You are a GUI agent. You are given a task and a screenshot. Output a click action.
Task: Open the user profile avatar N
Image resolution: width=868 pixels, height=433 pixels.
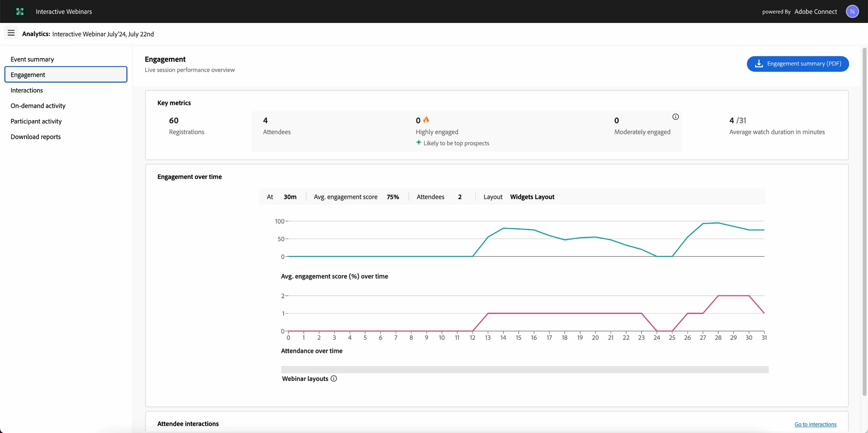pos(852,12)
